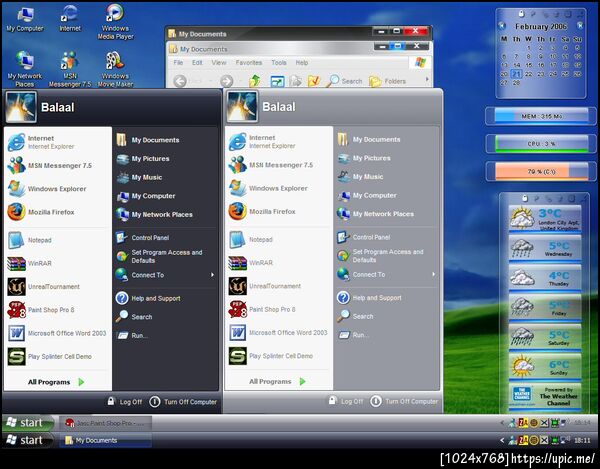Click Turn Off Computer in the dark Start menu

click(x=183, y=402)
